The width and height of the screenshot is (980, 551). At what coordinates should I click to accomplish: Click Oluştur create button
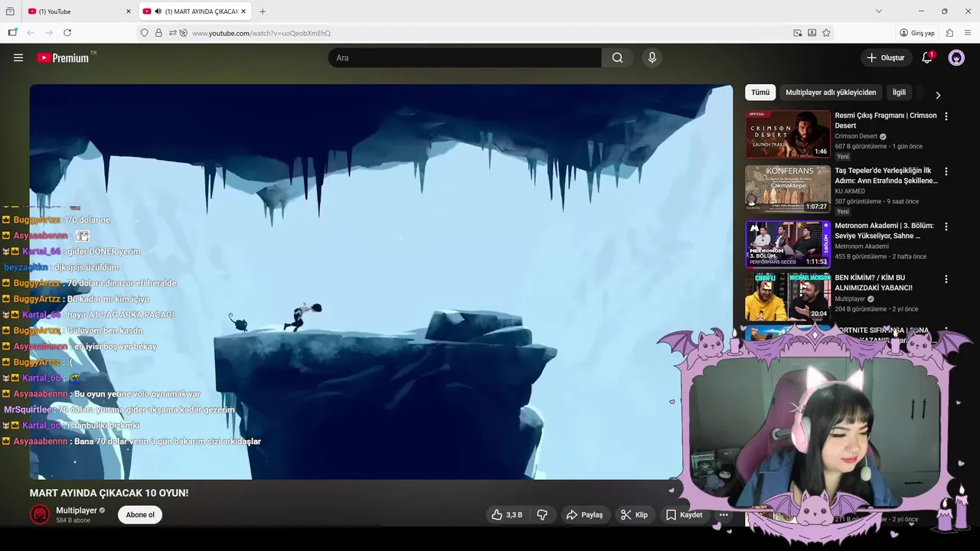885,57
